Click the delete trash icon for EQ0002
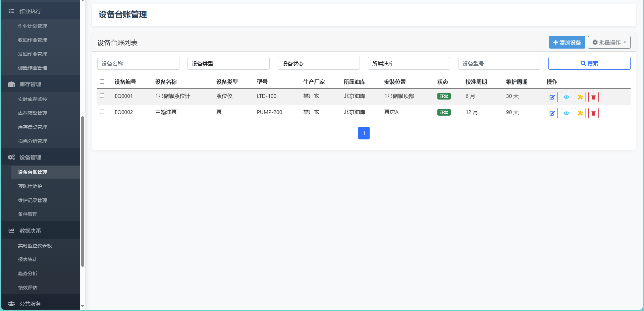The width and height of the screenshot is (644, 311). tap(593, 113)
